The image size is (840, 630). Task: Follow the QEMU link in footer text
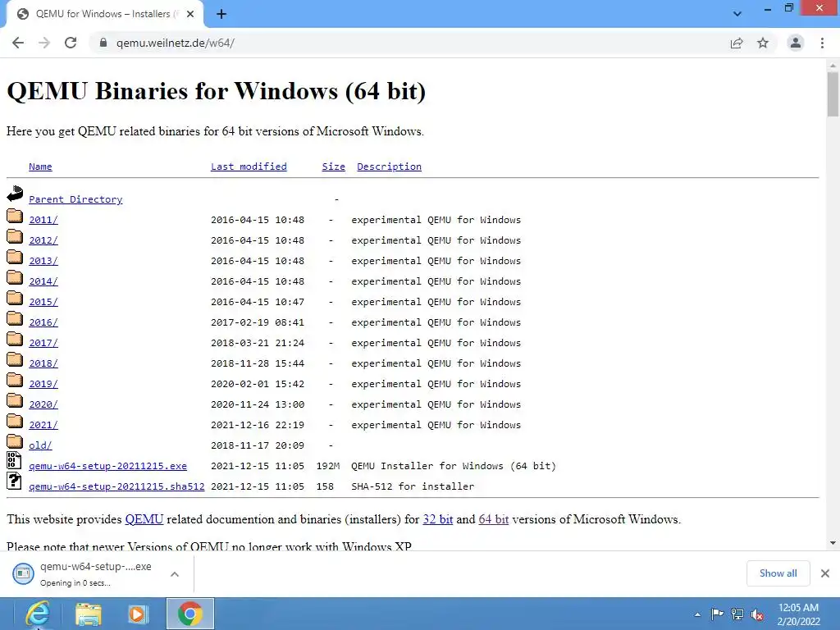(144, 519)
